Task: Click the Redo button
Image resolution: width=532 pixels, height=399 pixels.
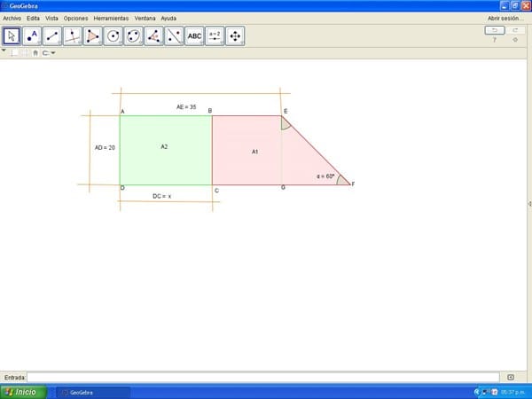Action: 515,30
